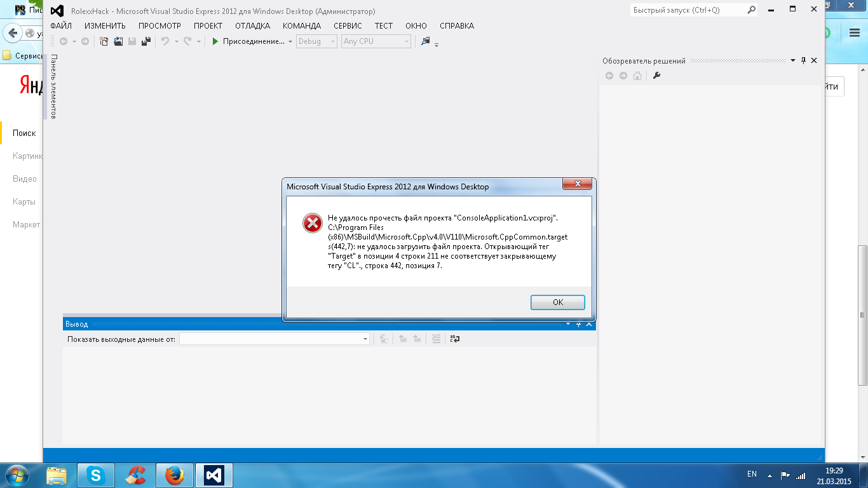868x488 pixels.
Task: Click Go to Previous Message output icon
Action: [403, 339]
